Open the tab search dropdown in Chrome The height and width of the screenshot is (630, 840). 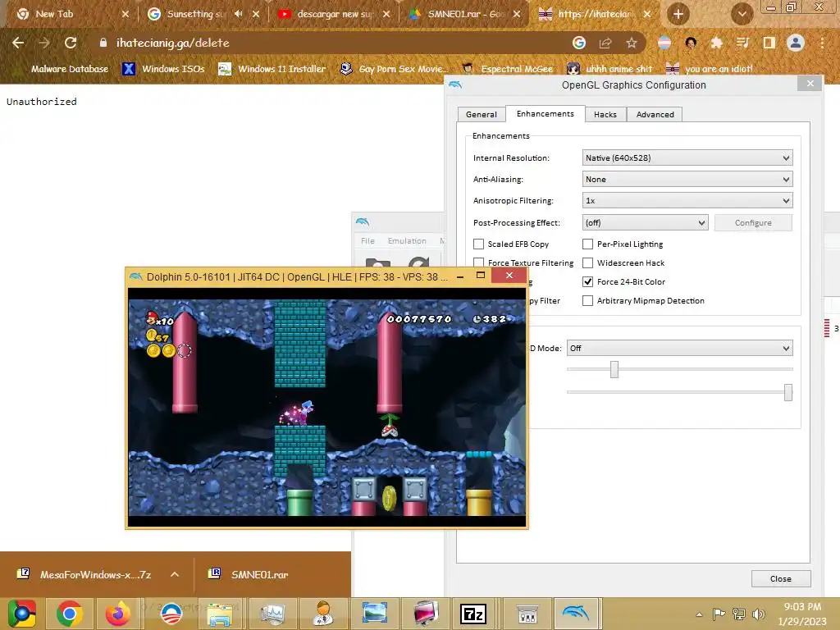point(742,14)
